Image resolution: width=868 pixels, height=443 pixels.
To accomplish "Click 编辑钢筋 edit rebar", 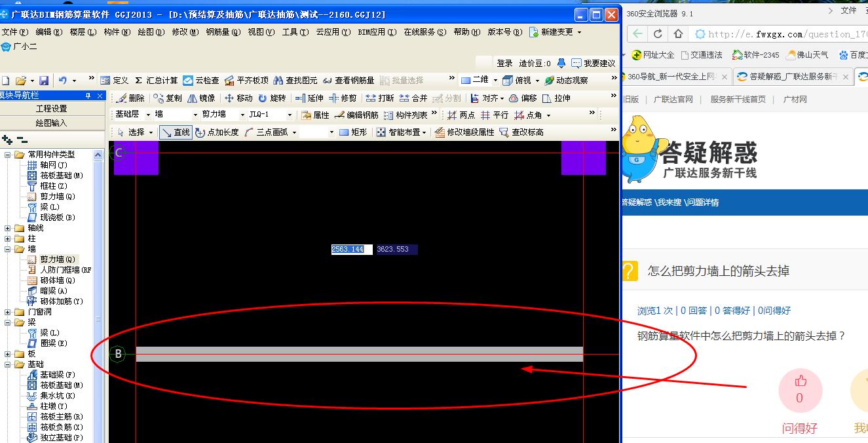I will [356, 115].
